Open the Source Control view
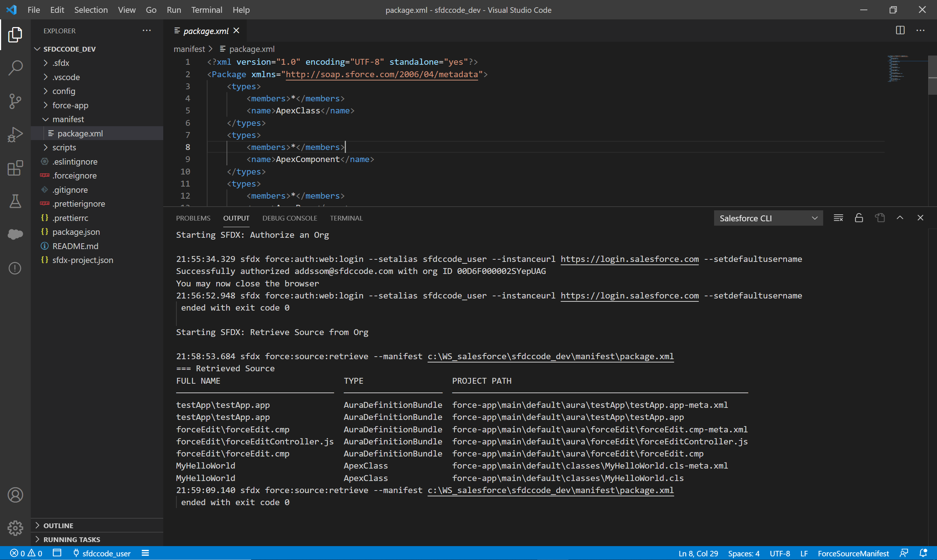Screen dimensions: 937x560 pyautogui.click(x=15, y=101)
